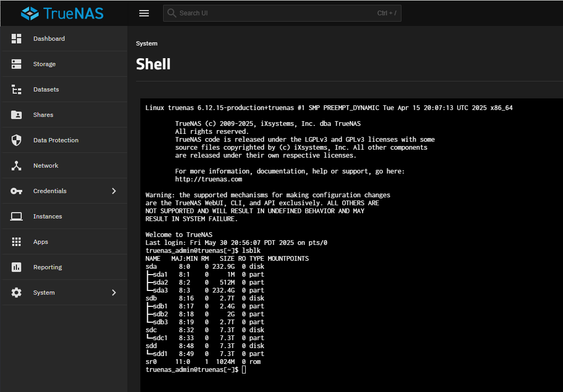Click the Shares folder icon

[16, 115]
